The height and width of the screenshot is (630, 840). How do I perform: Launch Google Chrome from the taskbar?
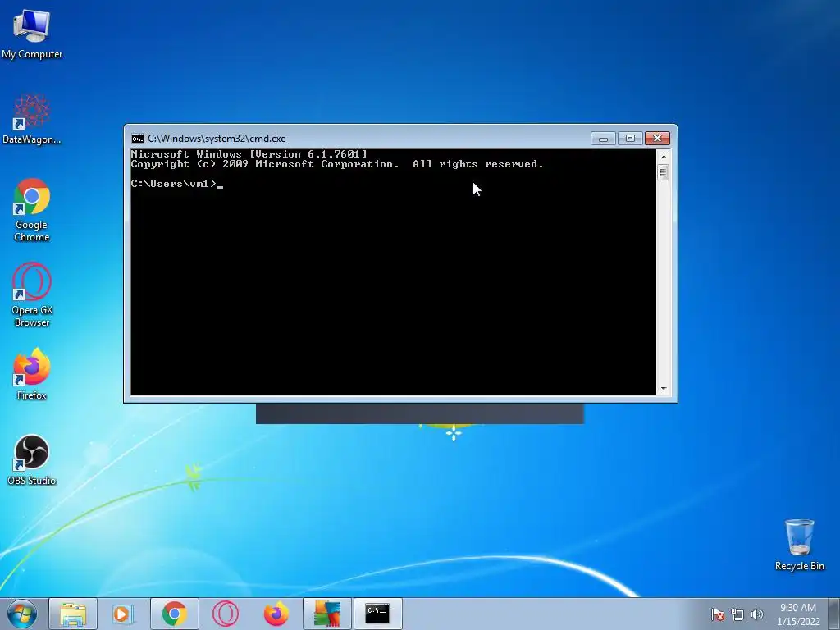(x=175, y=614)
